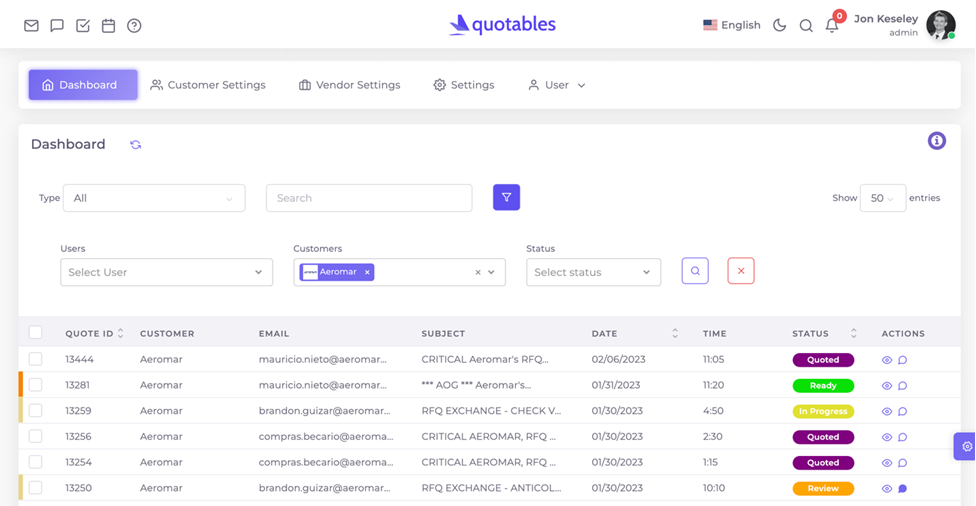This screenshot has width=976, height=506.
Task: Tick the select-all header checkbox
Action: tap(35, 332)
